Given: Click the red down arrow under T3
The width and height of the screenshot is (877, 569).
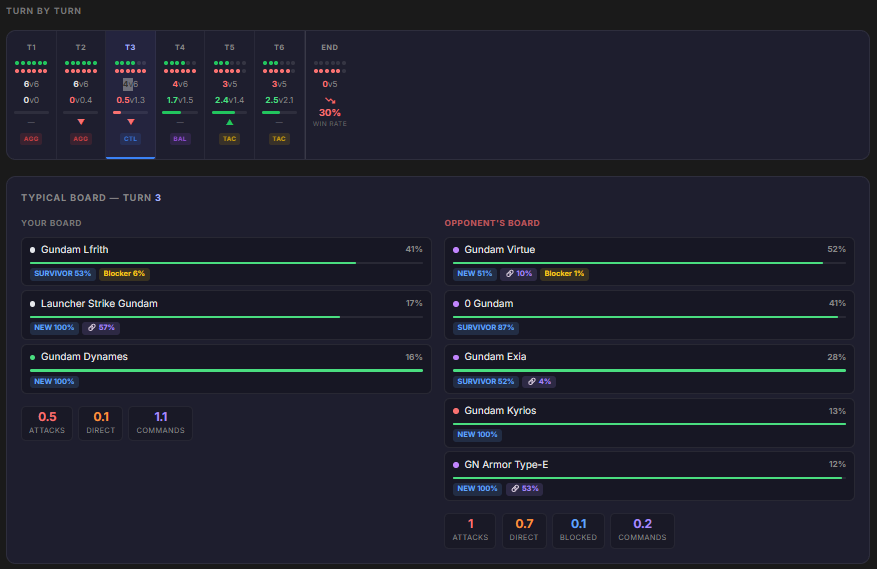Looking at the screenshot, I should tap(130, 122).
